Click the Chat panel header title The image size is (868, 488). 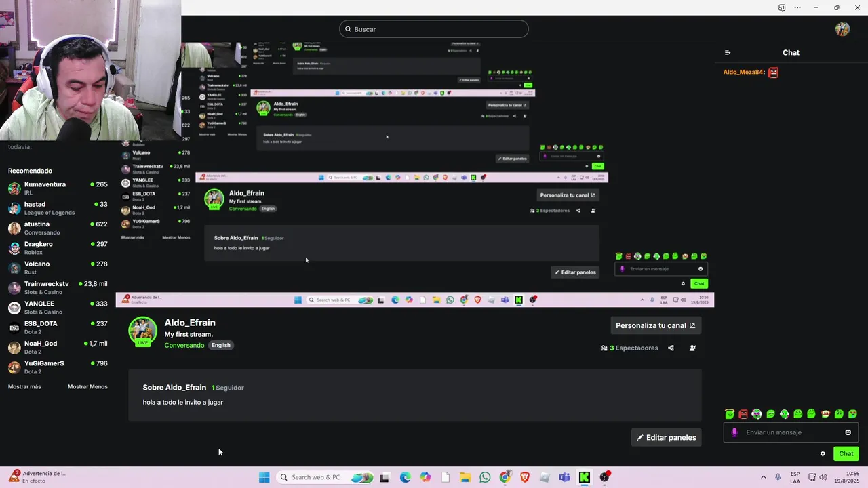pyautogui.click(x=791, y=52)
